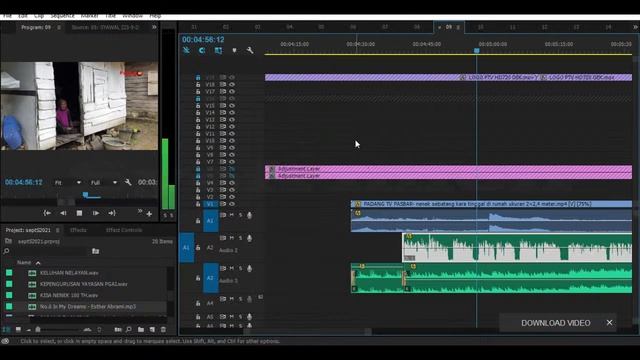640x360 pixels.
Task: Toggle lock on track V7
Action: coord(198,162)
